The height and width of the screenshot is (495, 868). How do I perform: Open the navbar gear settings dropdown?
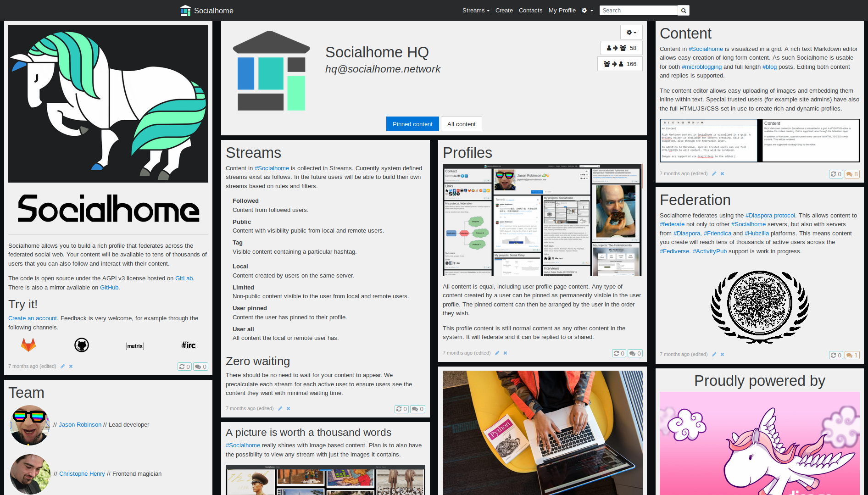pos(587,11)
